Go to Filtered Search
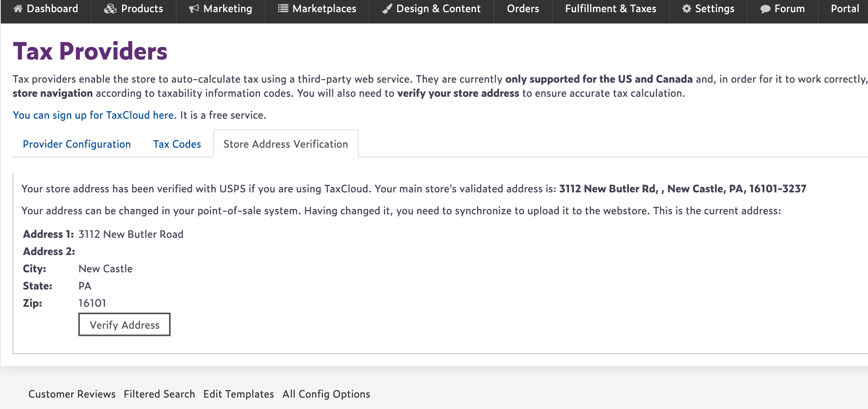868x409 pixels. (159, 394)
